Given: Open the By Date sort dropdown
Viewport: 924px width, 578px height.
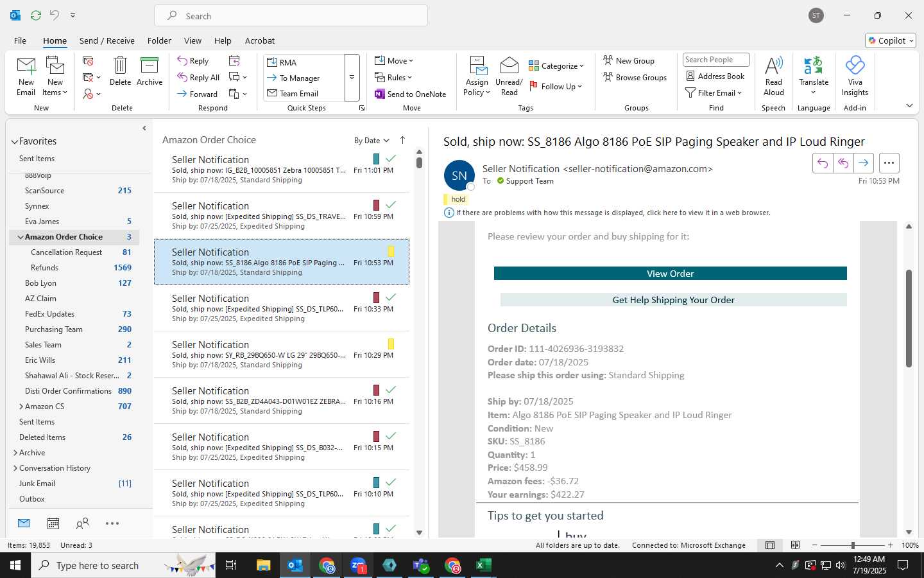Looking at the screenshot, I should (x=372, y=141).
